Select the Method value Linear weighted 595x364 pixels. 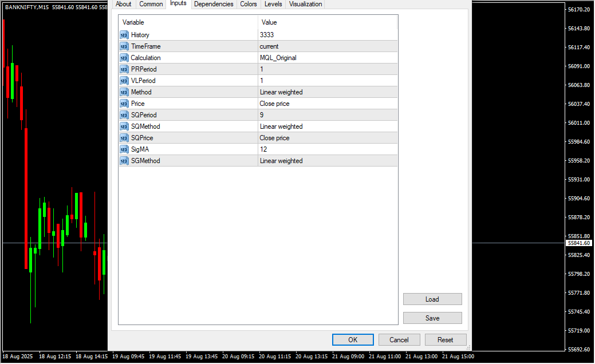(x=281, y=92)
